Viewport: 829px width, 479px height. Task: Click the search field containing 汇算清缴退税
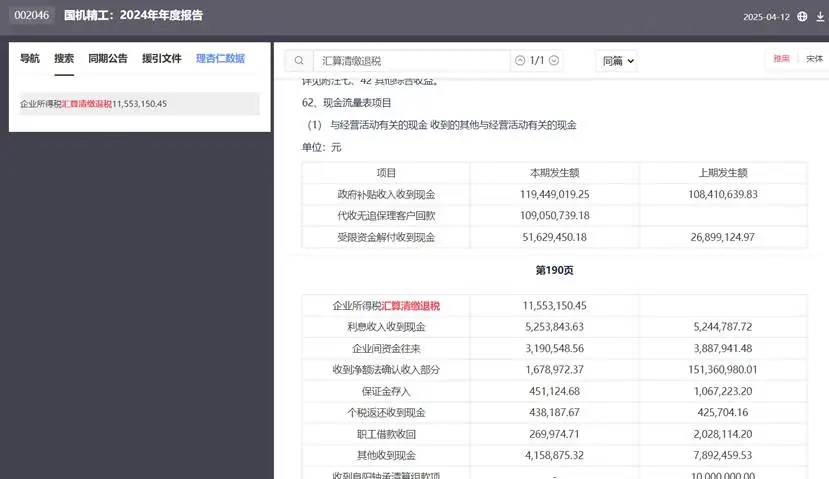click(411, 61)
